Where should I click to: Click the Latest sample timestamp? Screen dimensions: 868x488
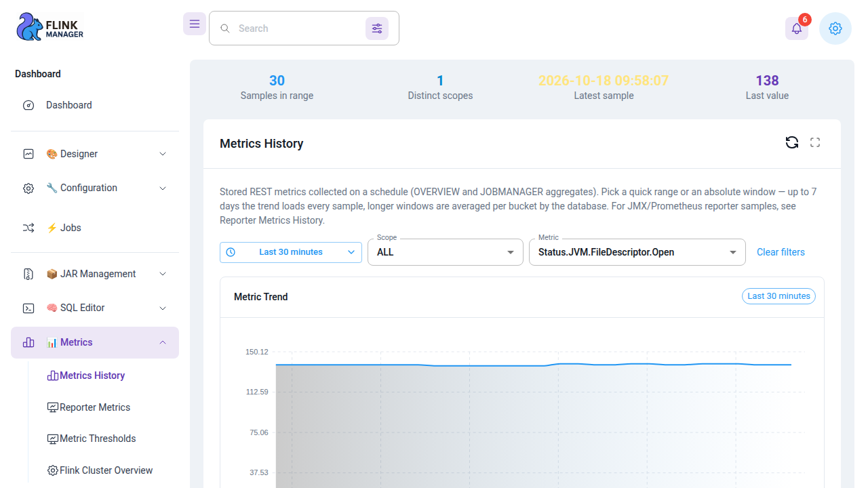click(x=604, y=81)
